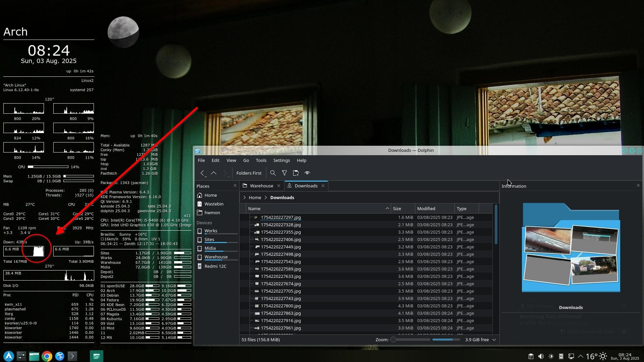Viewport: 644px width, 362px height.
Task: Toggle Folders First sorting
Action: (249, 173)
